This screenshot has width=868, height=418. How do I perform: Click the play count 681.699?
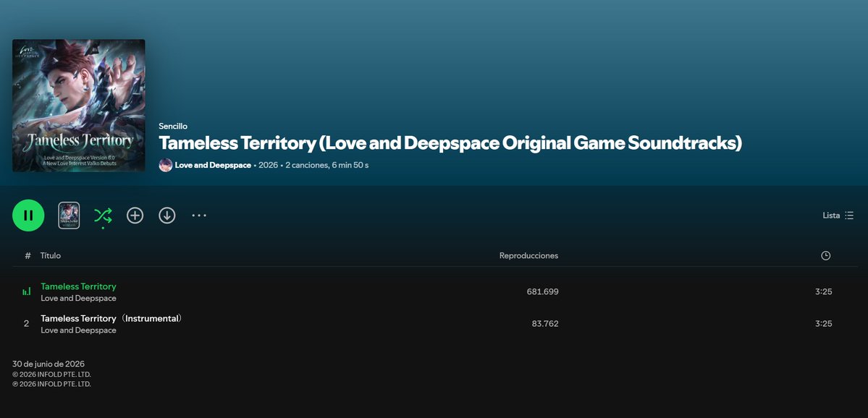tap(542, 291)
